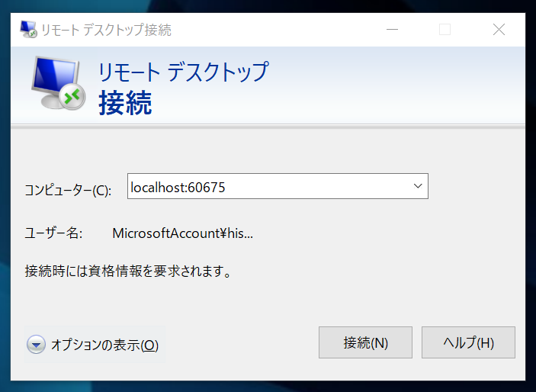Click the Remote Desktop icon in title bar

point(28,30)
